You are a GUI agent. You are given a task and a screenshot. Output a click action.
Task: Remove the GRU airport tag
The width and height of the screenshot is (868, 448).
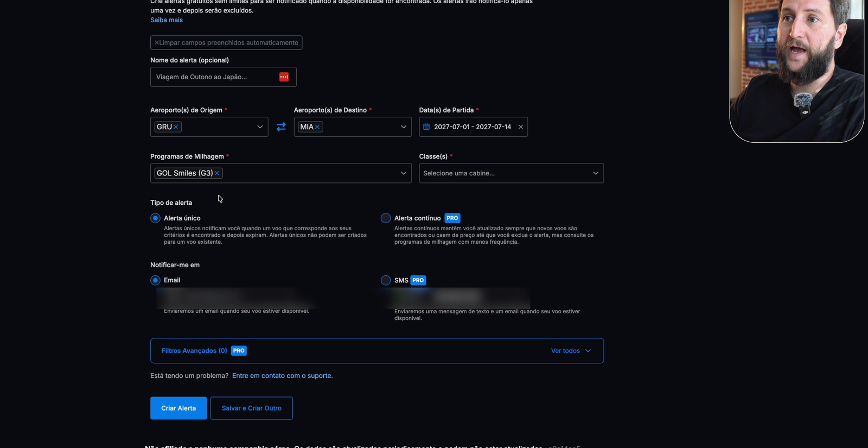tap(176, 127)
